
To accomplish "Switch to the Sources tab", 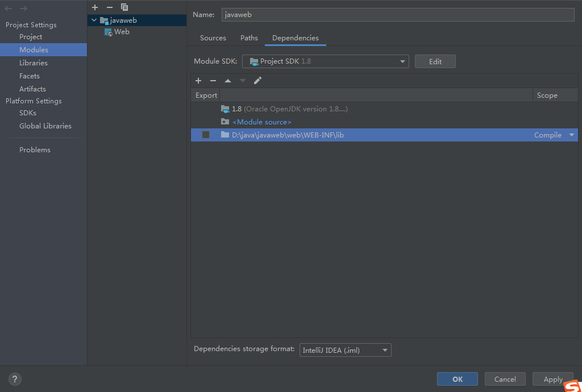I will (213, 38).
